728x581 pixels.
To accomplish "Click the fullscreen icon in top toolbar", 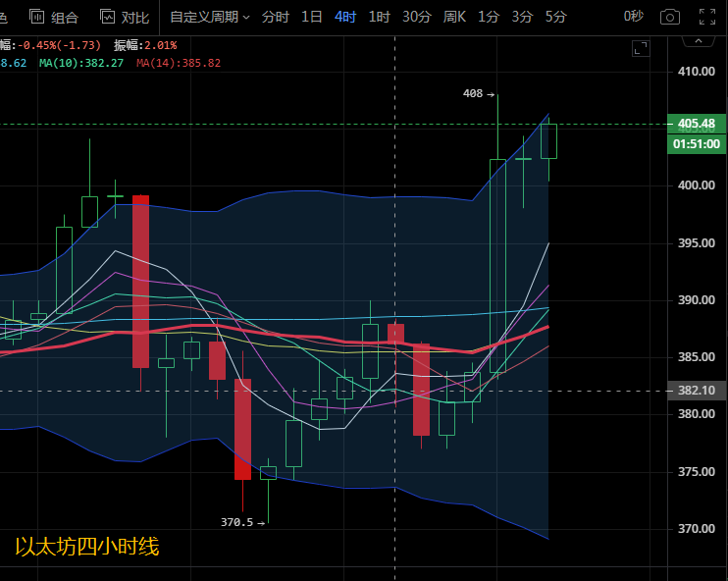I will point(706,17).
